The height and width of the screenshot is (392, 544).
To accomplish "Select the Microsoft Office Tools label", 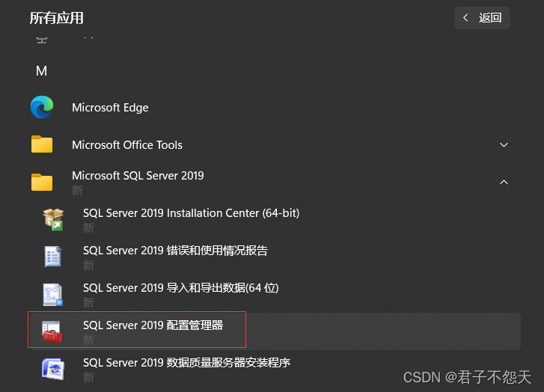I will [127, 144].
